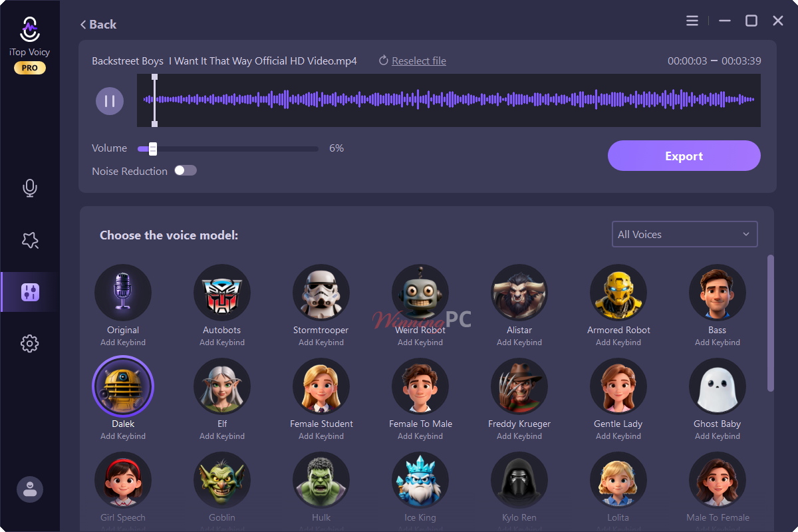Select the Male To Female voice
The width and height of the screenshot is (798, 532).
718,480
